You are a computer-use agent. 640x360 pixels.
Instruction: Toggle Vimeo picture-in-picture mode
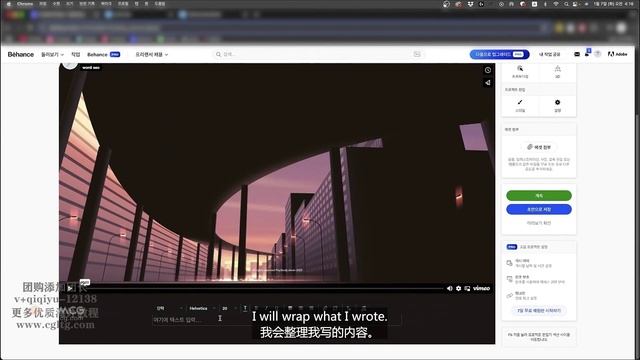pyautogui.click(x=467, y=289)
